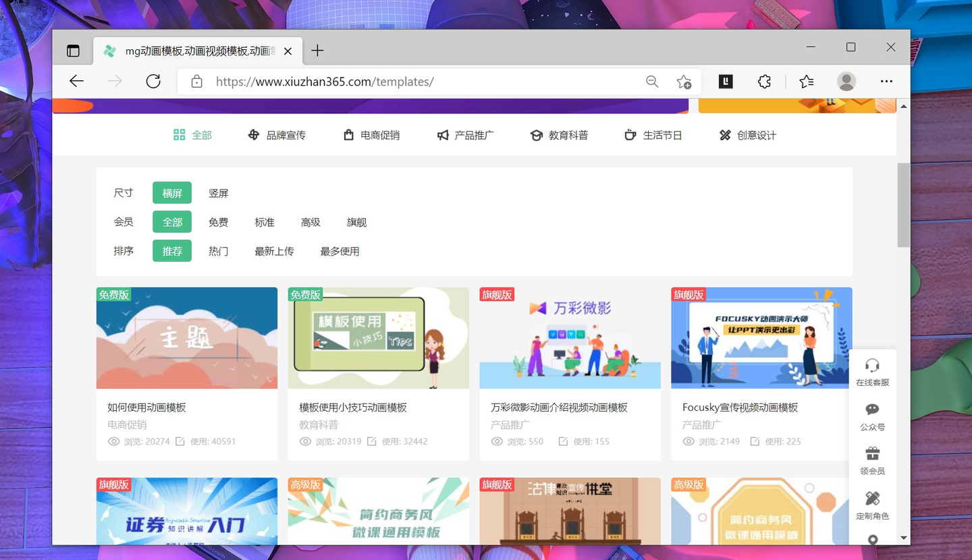Click the Focusky宣传视频动画模板 title link
Viewport: 972px width, 560px height.
pyautogui.click(x=740, y=408)
